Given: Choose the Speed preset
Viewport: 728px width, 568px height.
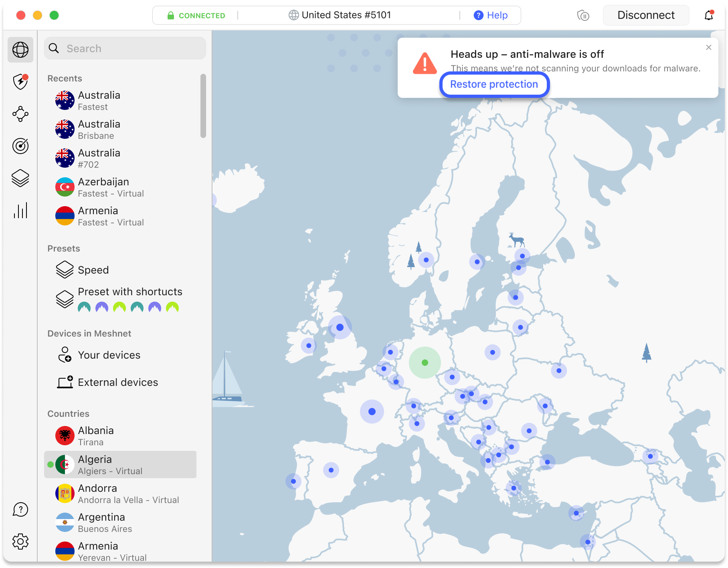Looking at the screenshot, I should 93,270.
